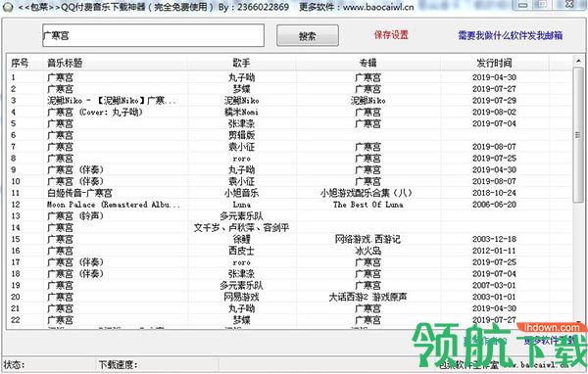Click release date 2019-08-02
The image size is (588, 374).
coord(494,112)
